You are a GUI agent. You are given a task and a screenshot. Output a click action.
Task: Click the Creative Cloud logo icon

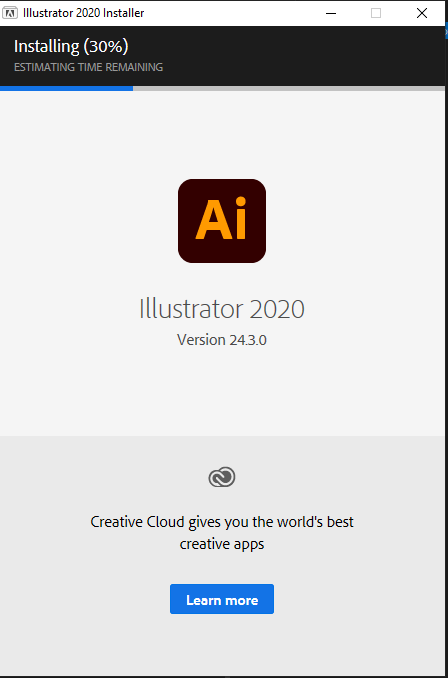(222, 477)
